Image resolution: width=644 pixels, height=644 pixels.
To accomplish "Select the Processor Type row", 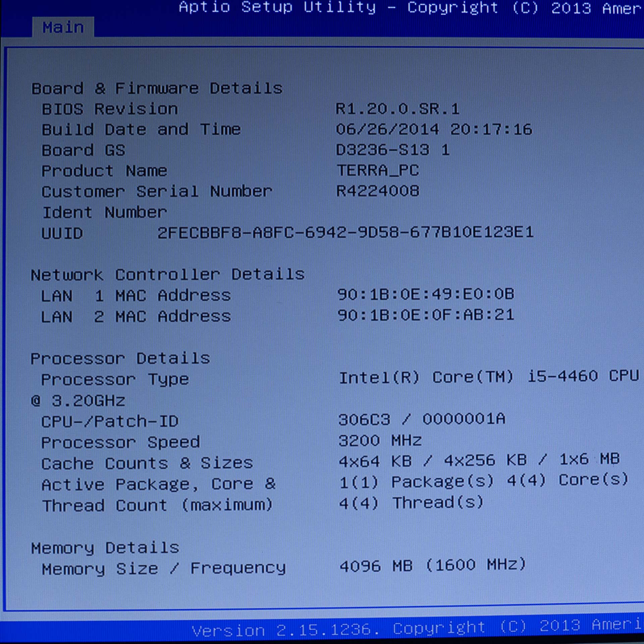I will (x=115, y=380).
